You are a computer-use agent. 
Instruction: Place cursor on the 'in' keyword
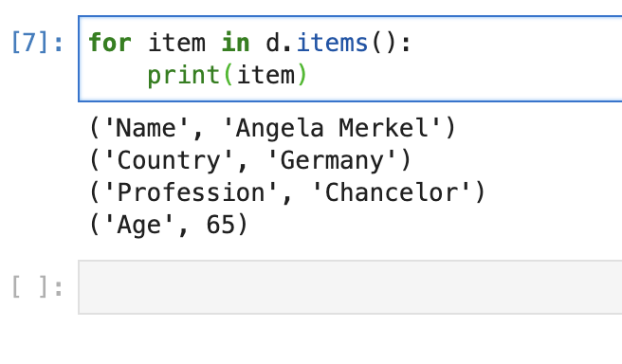(236, 43)
